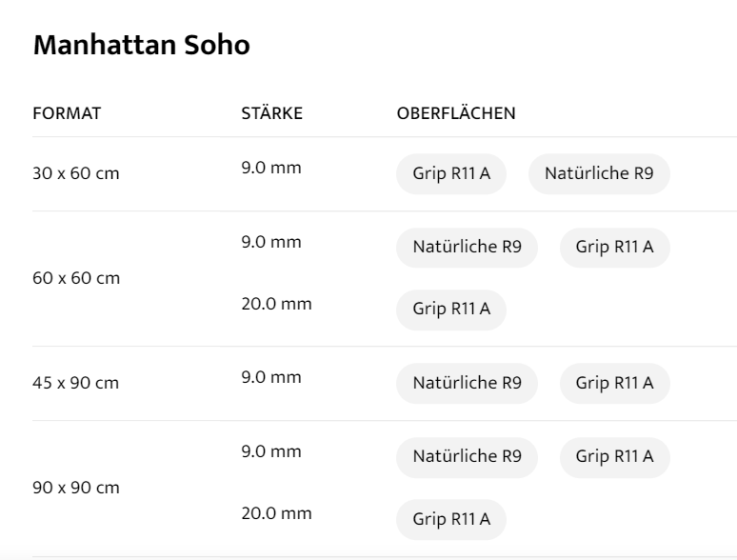
Task: Click the Manhattan Soho heading
Action: click(142, 46)
